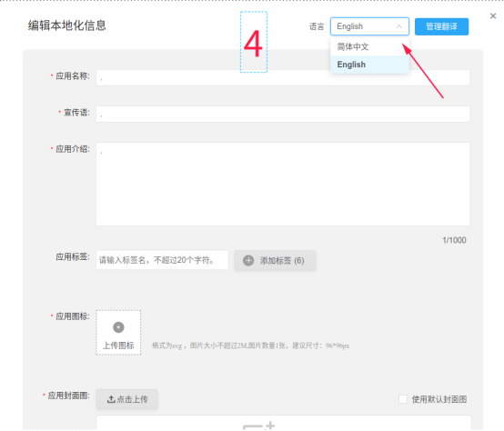The height and width of the screenshot is (431, 504).
Task: Click the 添加标签 (6) button
Action: coord(275,260)
